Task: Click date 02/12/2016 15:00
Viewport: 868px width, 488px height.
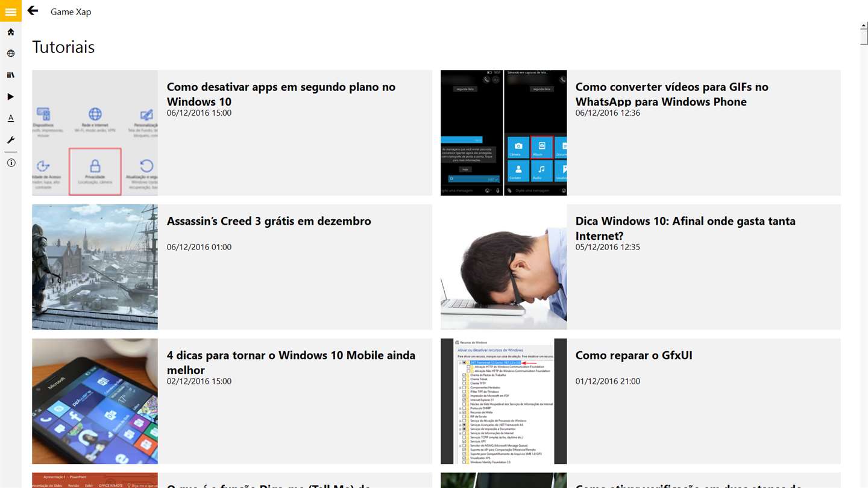Action: 199,381
